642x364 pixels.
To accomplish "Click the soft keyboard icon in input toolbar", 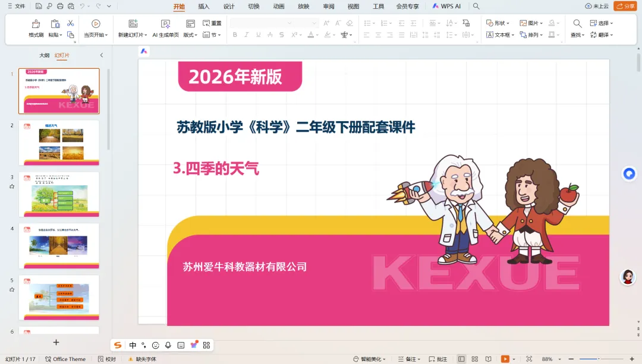I will 181,345.
